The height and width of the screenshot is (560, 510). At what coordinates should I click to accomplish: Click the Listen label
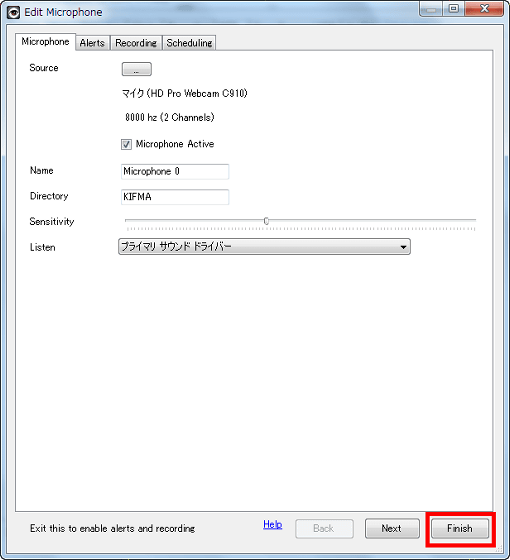tap(42, 248)
